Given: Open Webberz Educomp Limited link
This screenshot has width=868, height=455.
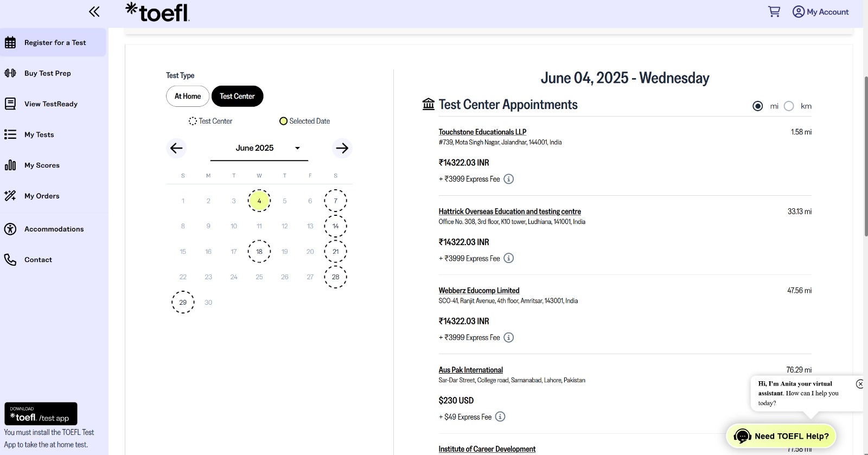Looking at the screenshot, I should coord(479,291).
